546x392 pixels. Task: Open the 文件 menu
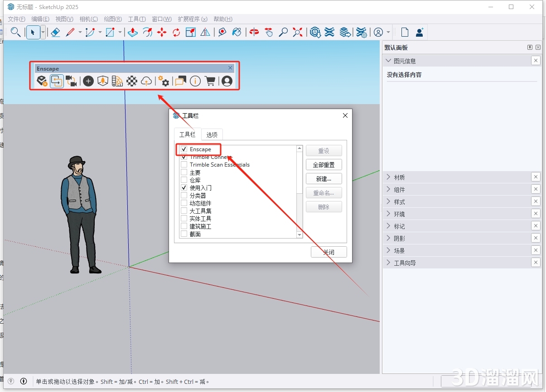[x=17, y=19]
